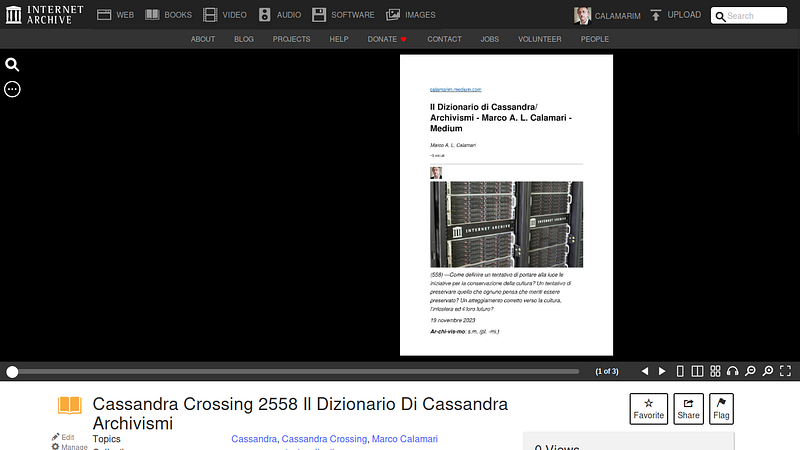Open the Marco Calamari topic link
The width and height of the screenshot is (800, 450).
405,439
